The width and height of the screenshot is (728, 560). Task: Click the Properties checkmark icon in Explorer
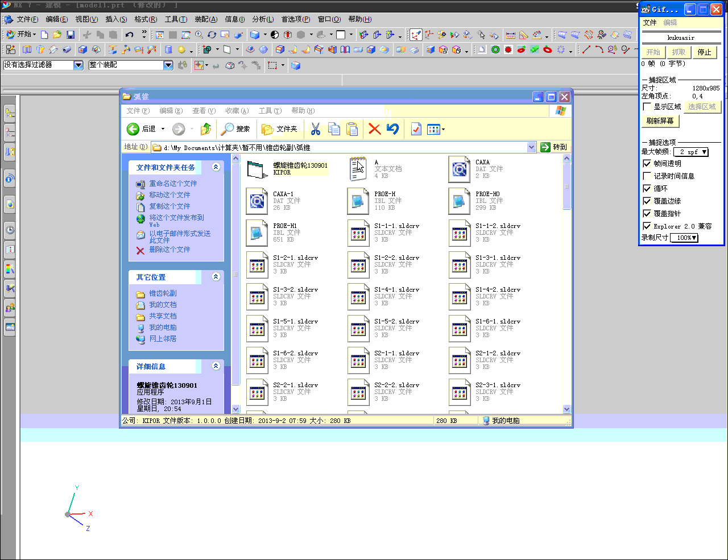click(416, 129)
